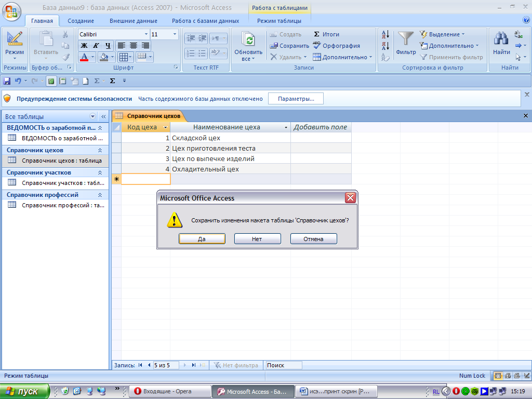Image resolution: width=532 pixels, height=399 pixels.
Task: Select Справочник профессий table item
Action: point(56,205)
